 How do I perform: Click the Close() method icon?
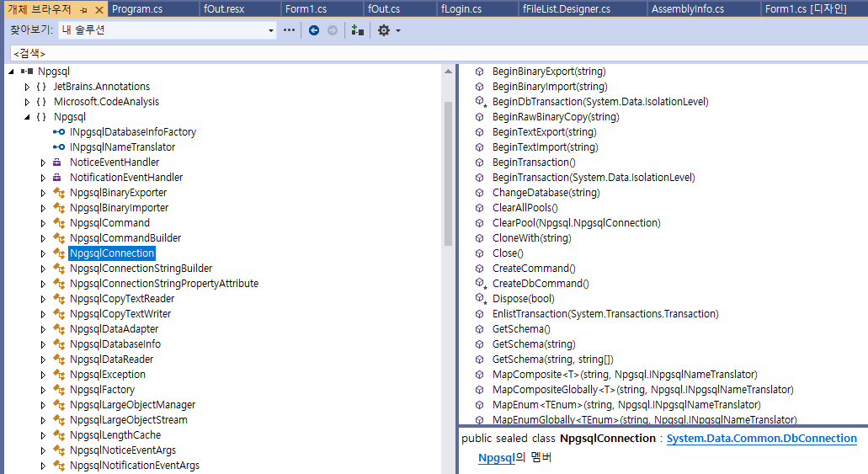coord(479,253)
